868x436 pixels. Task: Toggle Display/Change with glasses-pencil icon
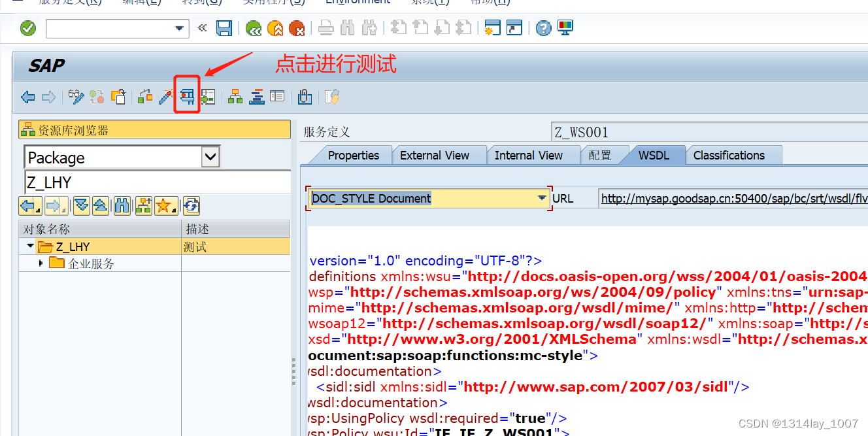pyautogui.click(x=76, y=97)
